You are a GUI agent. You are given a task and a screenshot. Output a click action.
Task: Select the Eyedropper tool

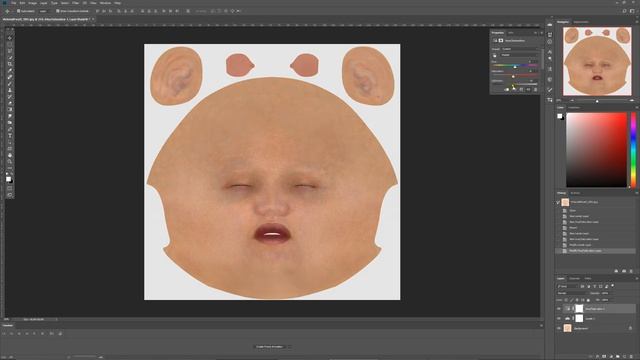[10, 71]
